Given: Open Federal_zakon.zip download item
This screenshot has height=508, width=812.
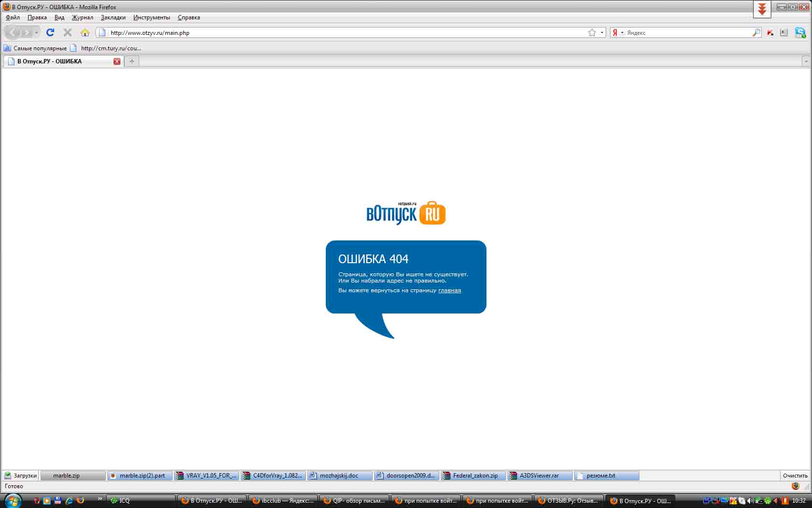Looking at the screenshot, I should coord(473,476).
